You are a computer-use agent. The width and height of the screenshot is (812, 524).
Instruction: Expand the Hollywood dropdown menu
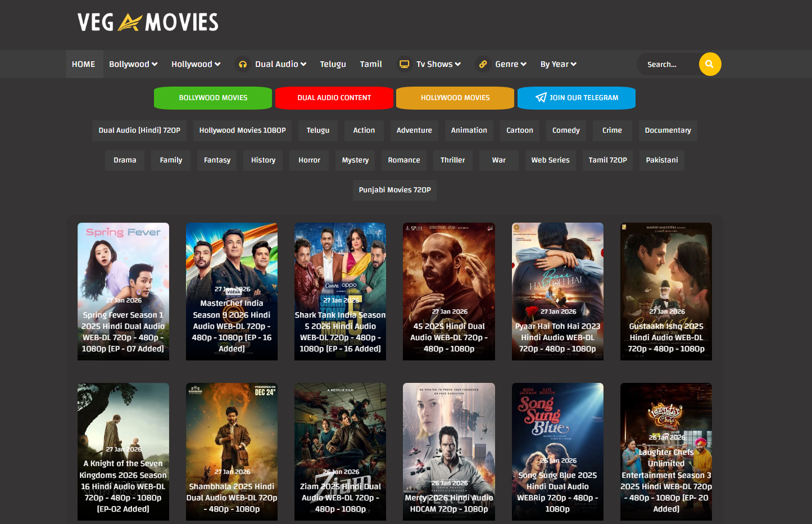196,64
